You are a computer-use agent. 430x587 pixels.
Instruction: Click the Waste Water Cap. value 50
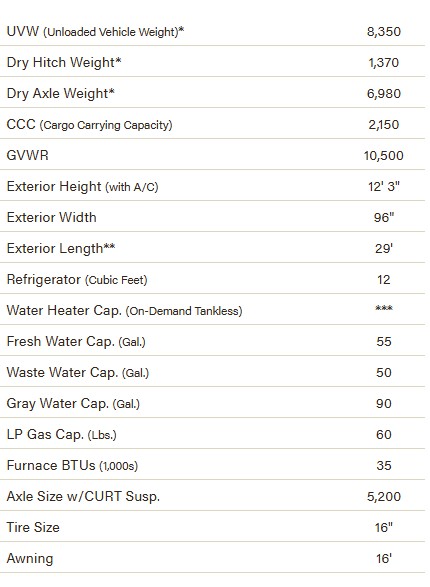[x=384, y=372]
